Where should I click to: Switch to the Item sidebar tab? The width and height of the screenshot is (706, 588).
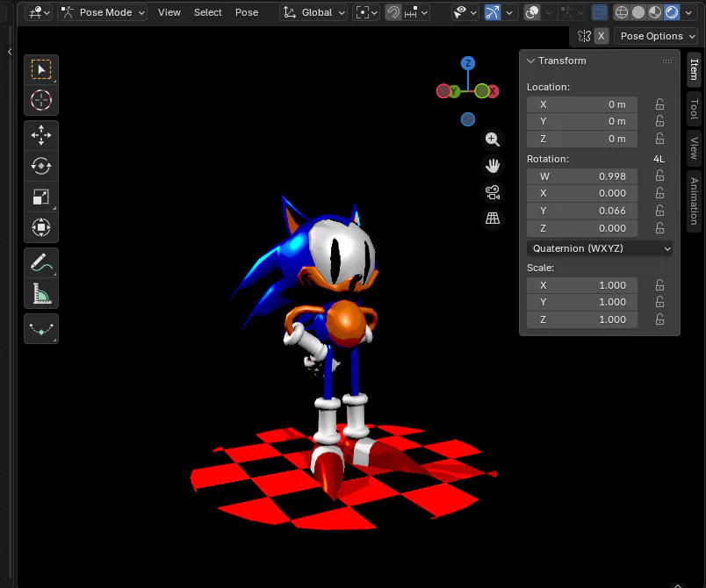[694, 69]
